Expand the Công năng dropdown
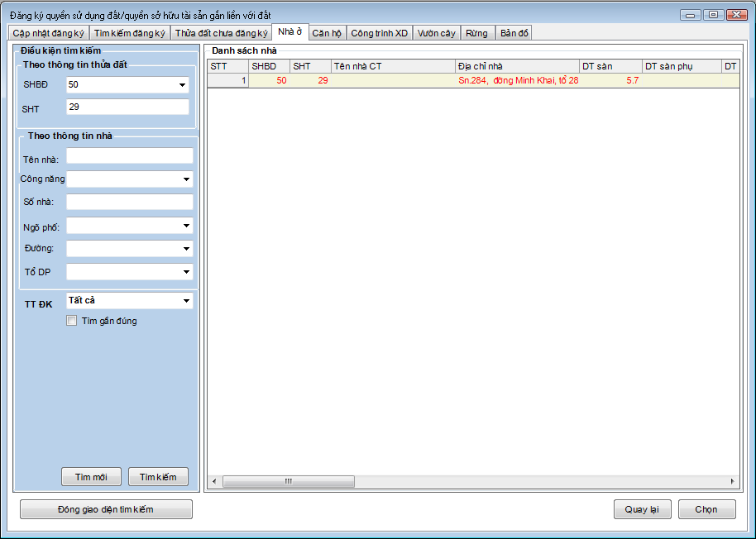Screen dimensions: 756x539 (x=186, y=179)
